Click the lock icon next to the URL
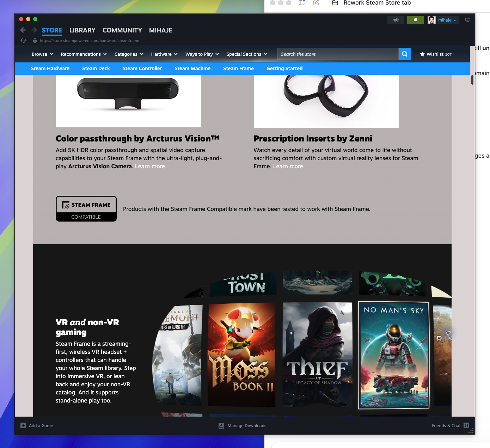 tap(35, 41)
